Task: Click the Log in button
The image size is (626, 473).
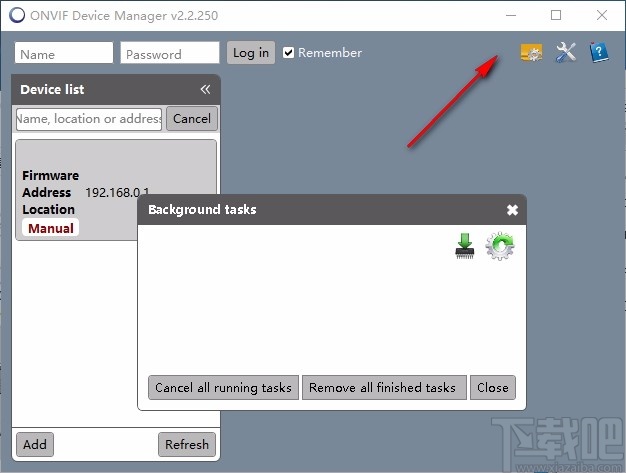Action: click(251, 53)
